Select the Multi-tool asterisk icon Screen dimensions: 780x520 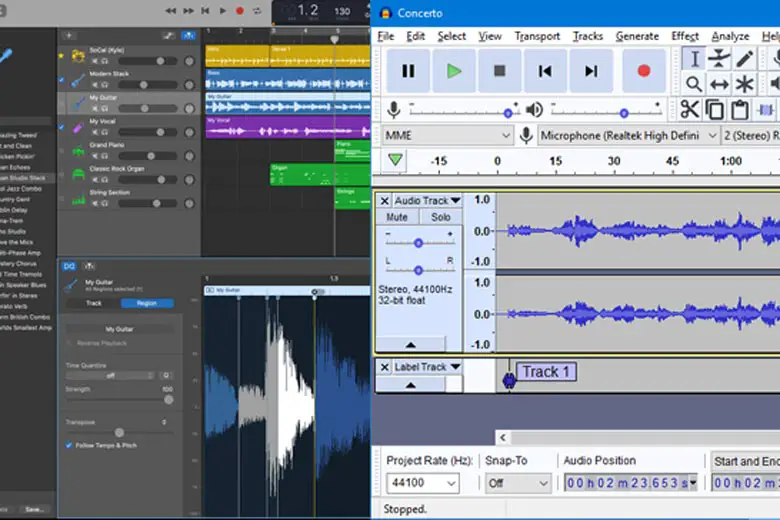(745, 84)
